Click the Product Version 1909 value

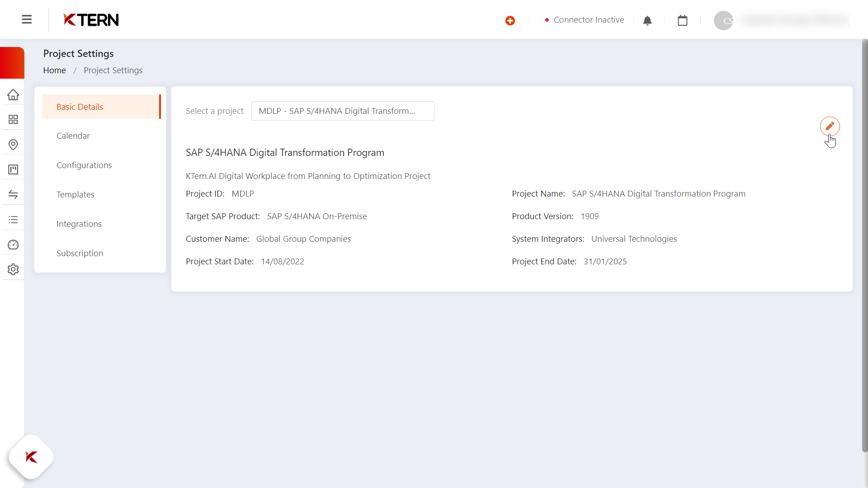590,216
